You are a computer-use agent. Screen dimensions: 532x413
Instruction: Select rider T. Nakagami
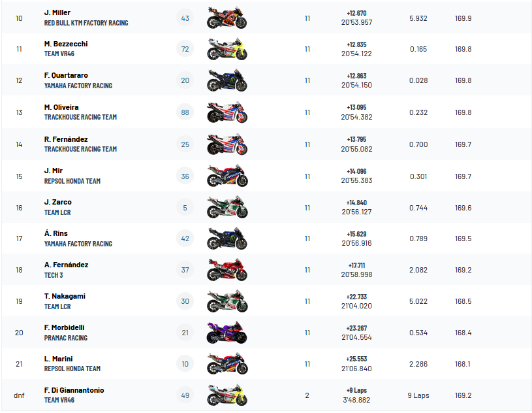tap(65, 296)
